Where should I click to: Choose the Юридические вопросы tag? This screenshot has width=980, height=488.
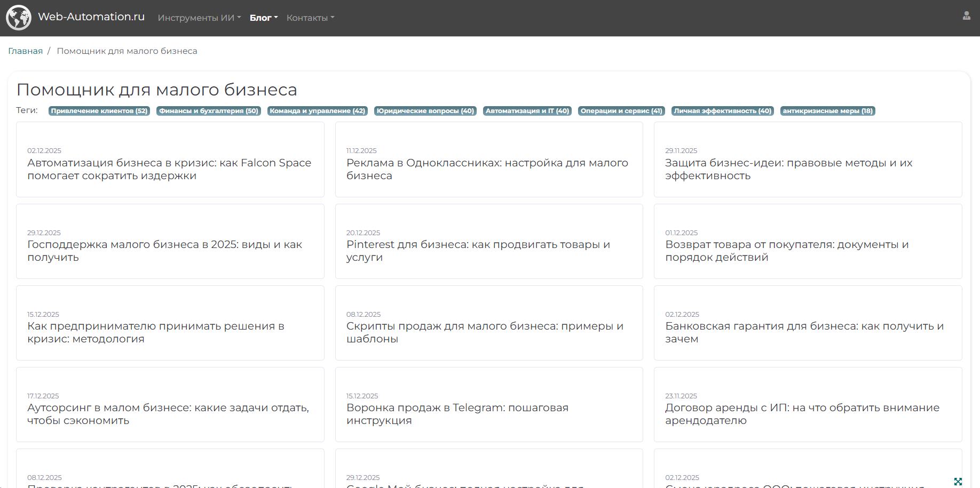point(425,111)
